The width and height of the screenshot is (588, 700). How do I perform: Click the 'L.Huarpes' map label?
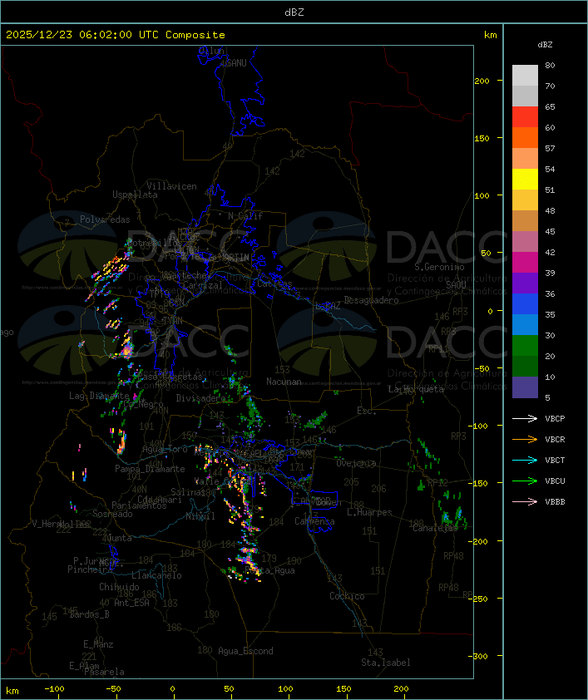pyautogui.click(x=369, y=512)
